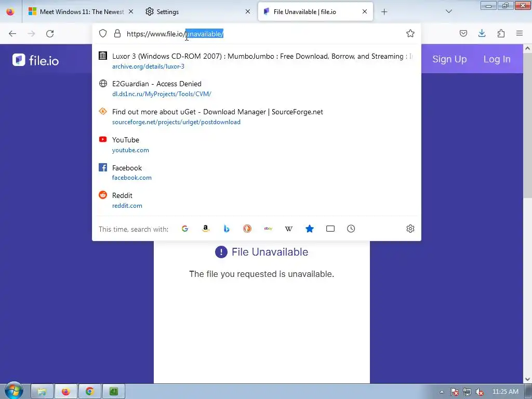532x399 pixels.
Task: Search this time with Bing
Action: pos(227,229)
